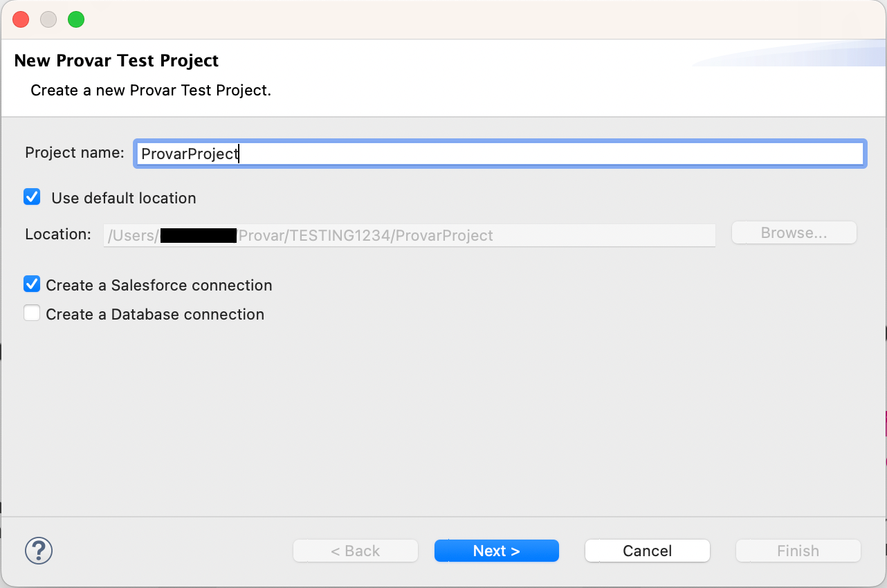The image size is (887, 588).
Task: Open help via question mark icon
Action: pyautogui.click(x=39, y=551)
